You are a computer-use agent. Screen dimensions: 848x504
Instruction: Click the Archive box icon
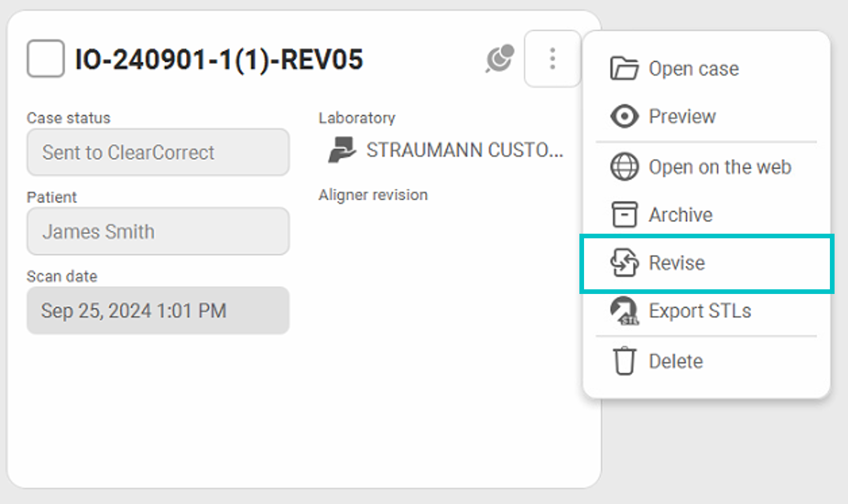[624, 215]
